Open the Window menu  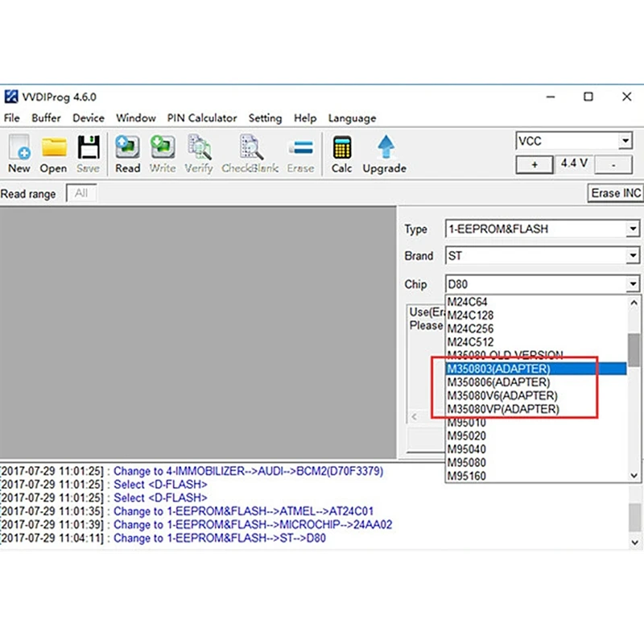click(x=136, y=118)
